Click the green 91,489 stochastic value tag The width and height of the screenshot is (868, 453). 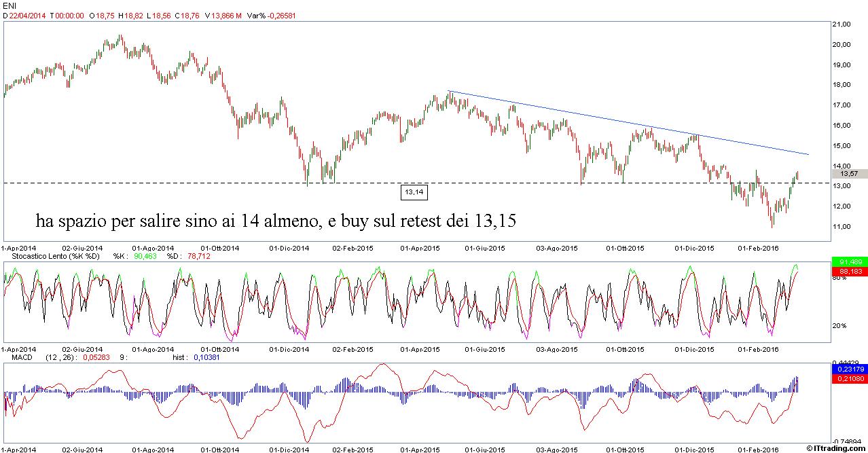(x=849, y=262)
